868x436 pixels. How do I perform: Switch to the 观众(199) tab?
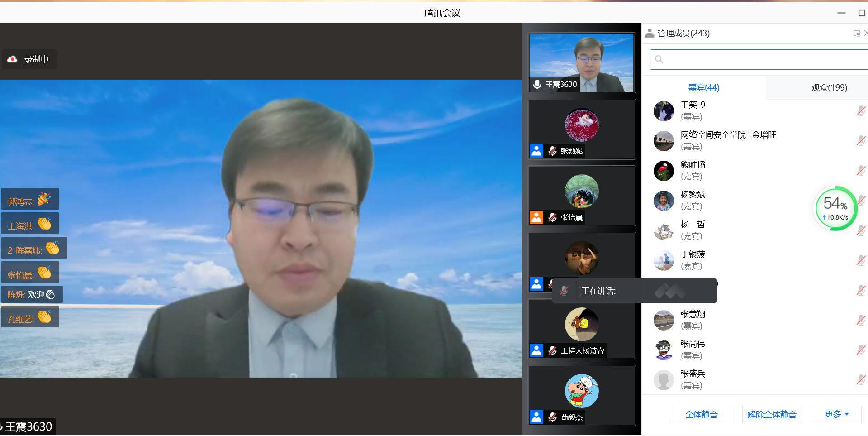[829, 88]
